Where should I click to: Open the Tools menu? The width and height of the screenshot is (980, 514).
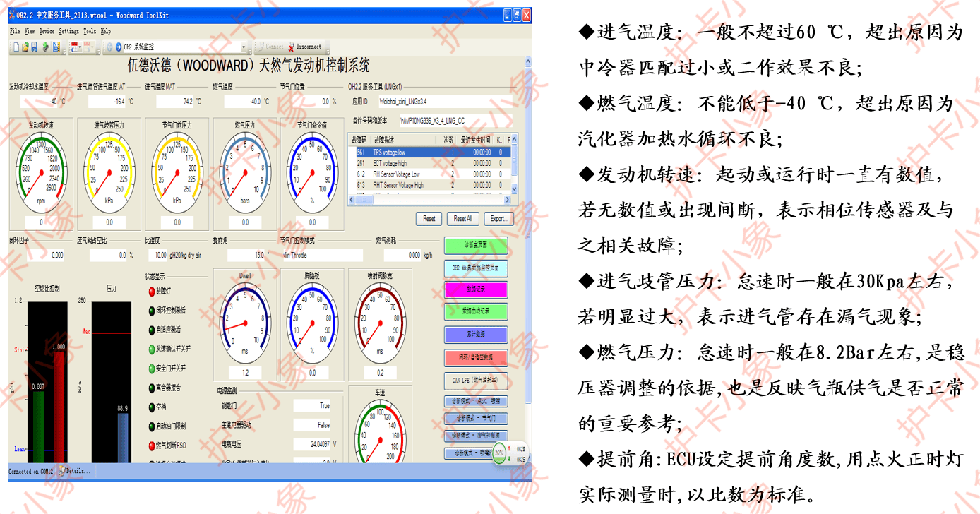click(90, 31)
